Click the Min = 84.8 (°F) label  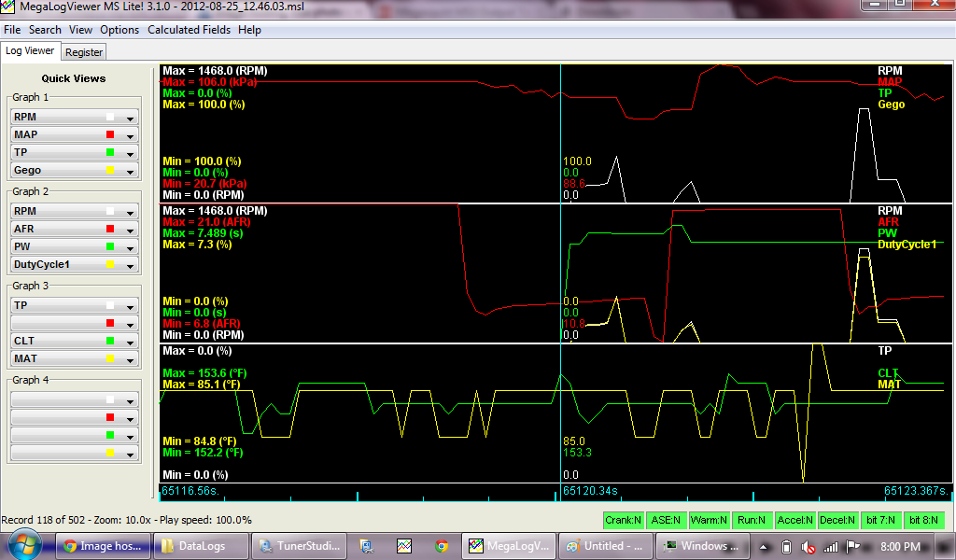tap(200, 441)
